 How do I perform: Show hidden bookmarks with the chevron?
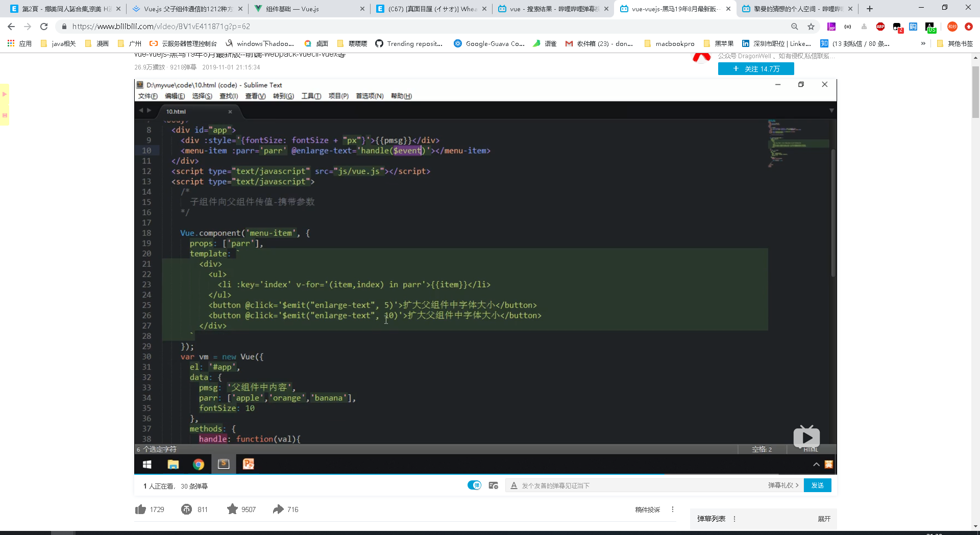pyautogui.click(x=923, y=43)
